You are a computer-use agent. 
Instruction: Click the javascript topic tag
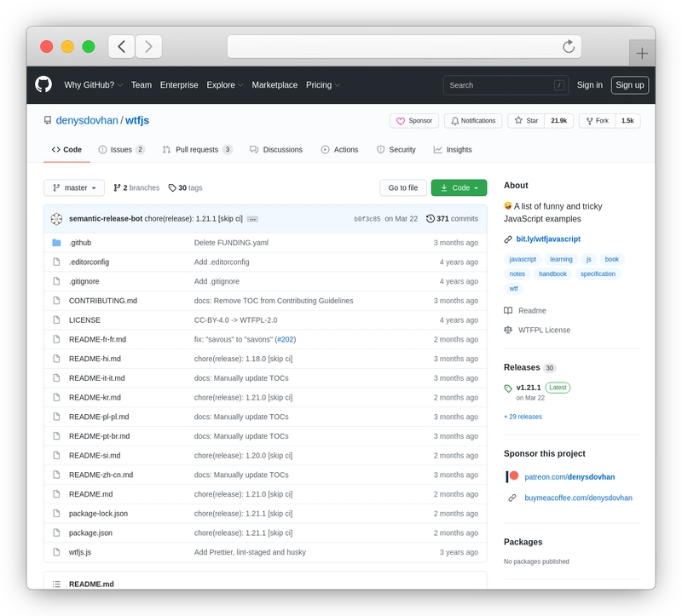click(x=523, y=259)
